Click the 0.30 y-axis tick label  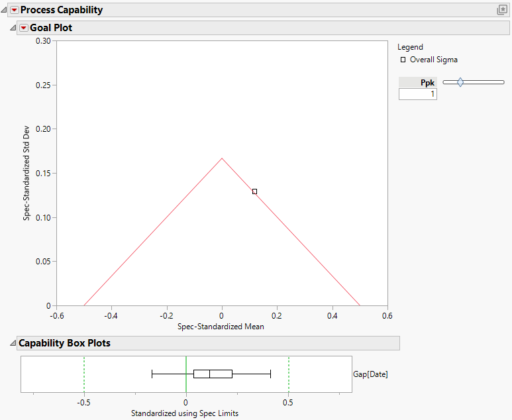point(44,41)
